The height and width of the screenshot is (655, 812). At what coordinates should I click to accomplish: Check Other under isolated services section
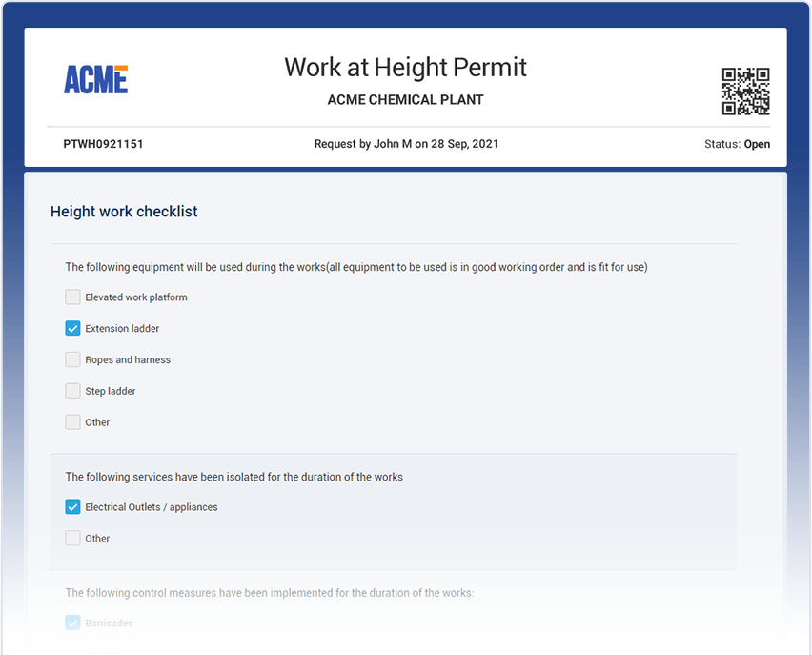pyautogui.click(x=72, y=538)
